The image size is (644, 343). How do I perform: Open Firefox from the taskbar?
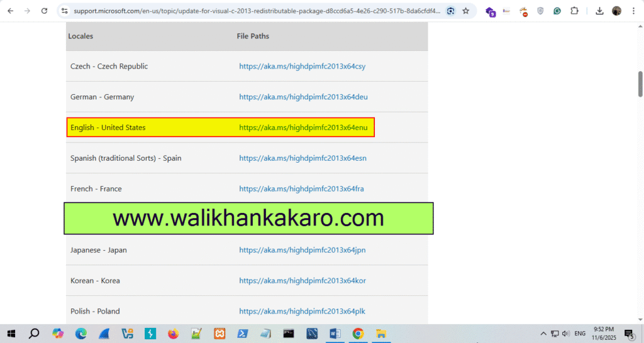click(173, 334)
